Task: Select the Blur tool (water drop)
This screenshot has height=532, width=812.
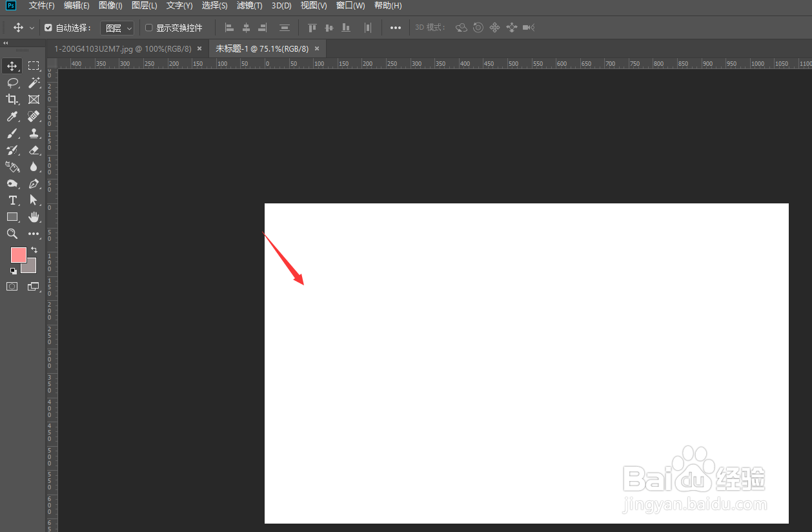Action: 34,167
